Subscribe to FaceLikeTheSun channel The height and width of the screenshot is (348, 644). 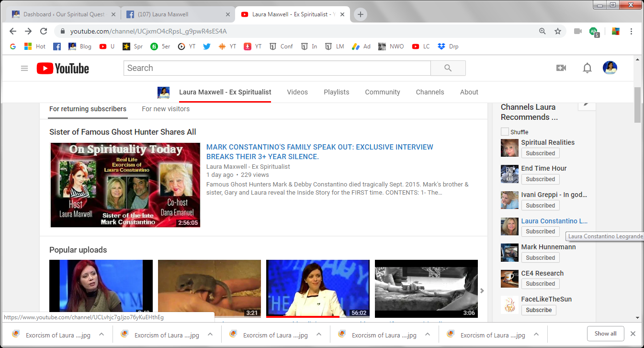click(x=539, y=310)
